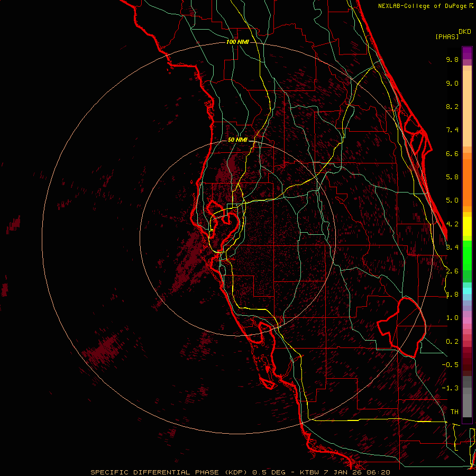
Task: Click the TH threshold label
Action: tap(454, 411)
